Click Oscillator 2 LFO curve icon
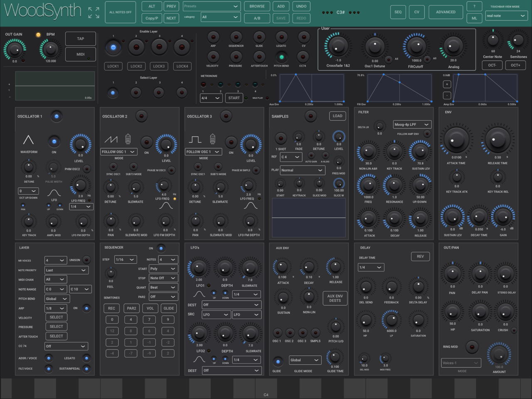The image size is (532, 399). (166, 205)
